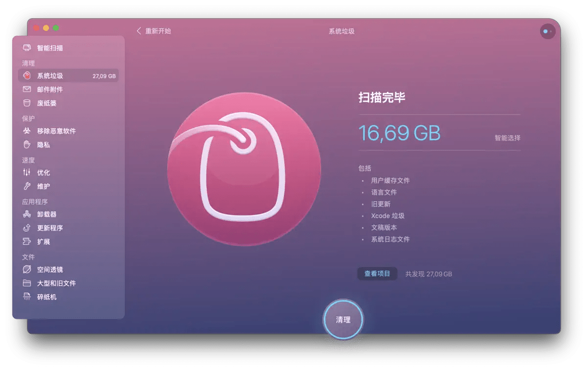
Task: Click the 共发现 27,09 GB text
Action: [429, 274]
